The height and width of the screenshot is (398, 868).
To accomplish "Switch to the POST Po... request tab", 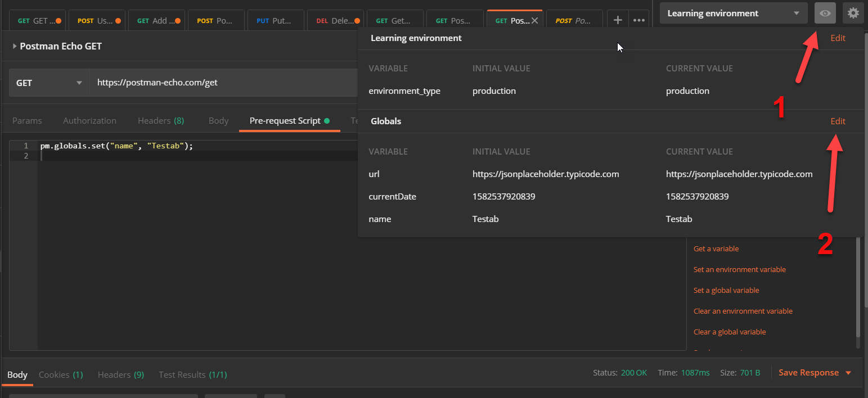I will click(216, 21).
